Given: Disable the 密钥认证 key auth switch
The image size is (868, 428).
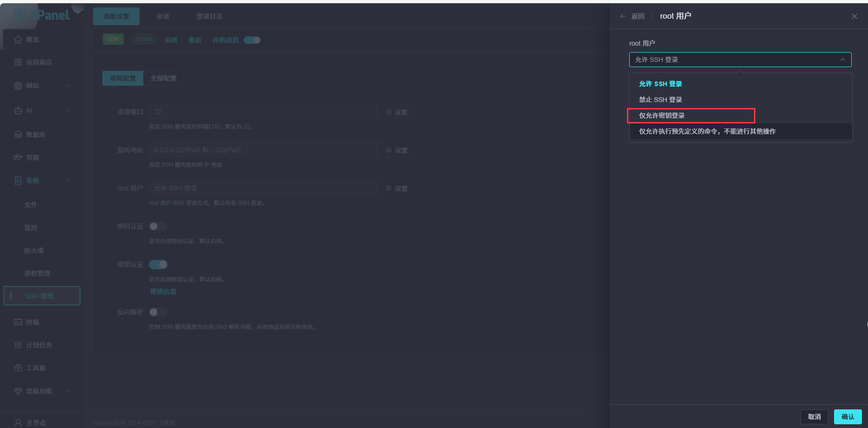Looking at the screenshot, I should pyautogui.click(x=158, y=265).
